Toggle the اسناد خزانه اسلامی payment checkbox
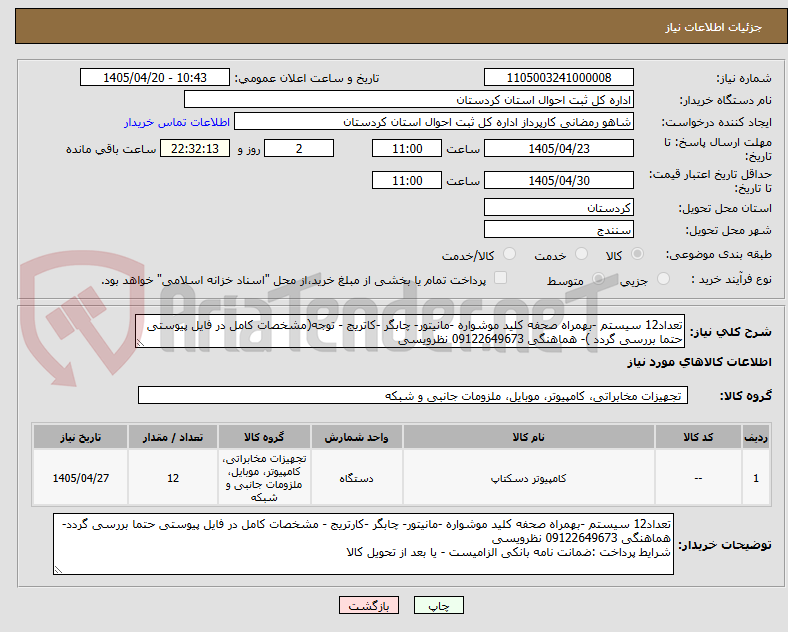 [501, 278]
